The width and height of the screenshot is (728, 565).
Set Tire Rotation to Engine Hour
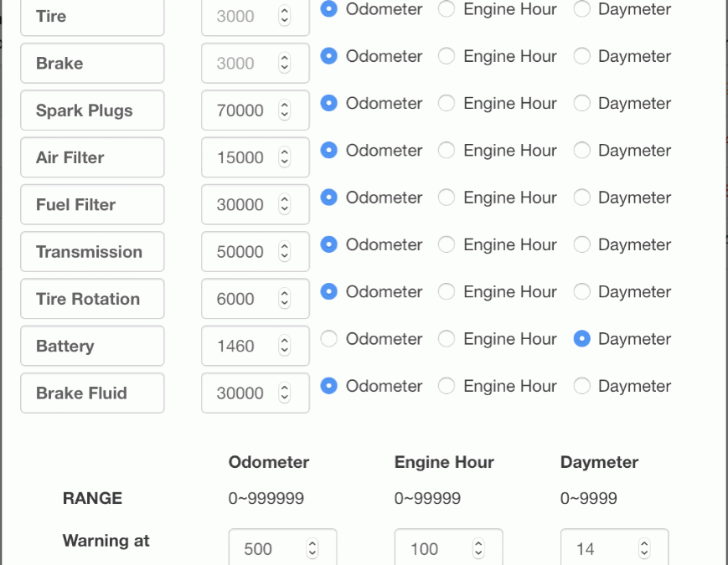pos(447,292)
